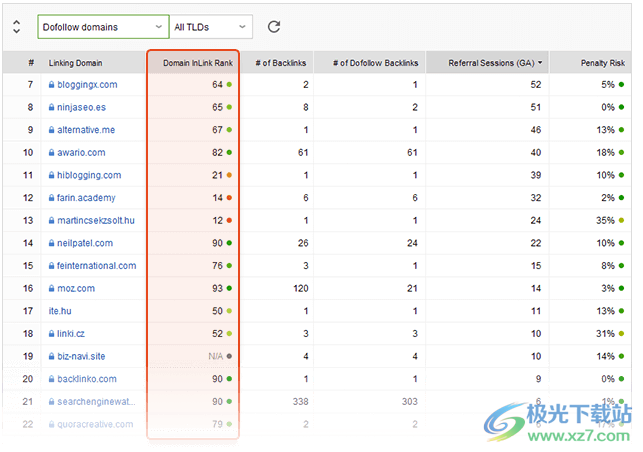Image resolution: width=643 pixels, height=452 pixels.
Task: Click the penalty risk dot for awario.com
Action: (621, 152)
